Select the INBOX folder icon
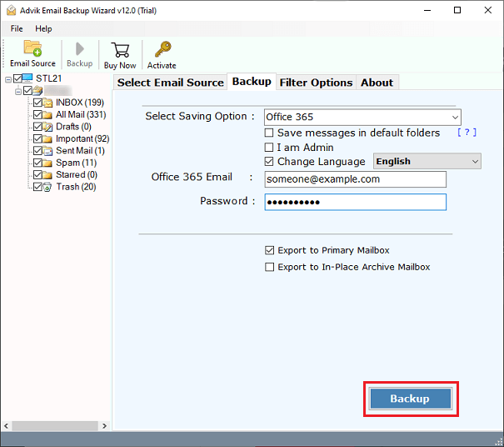Image resolution: width=504 pixels, height=447 pixels. click(x=47, y=103)
